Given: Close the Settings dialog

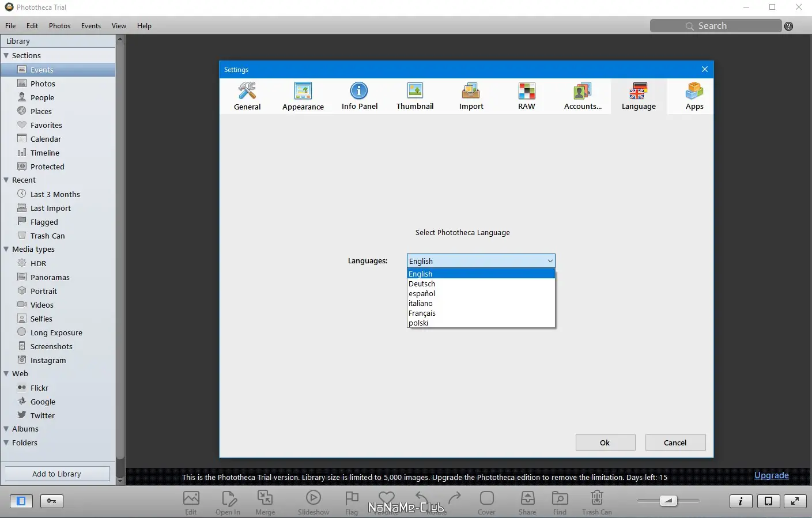Looking at the screenshot, I should tap(705, 69).
